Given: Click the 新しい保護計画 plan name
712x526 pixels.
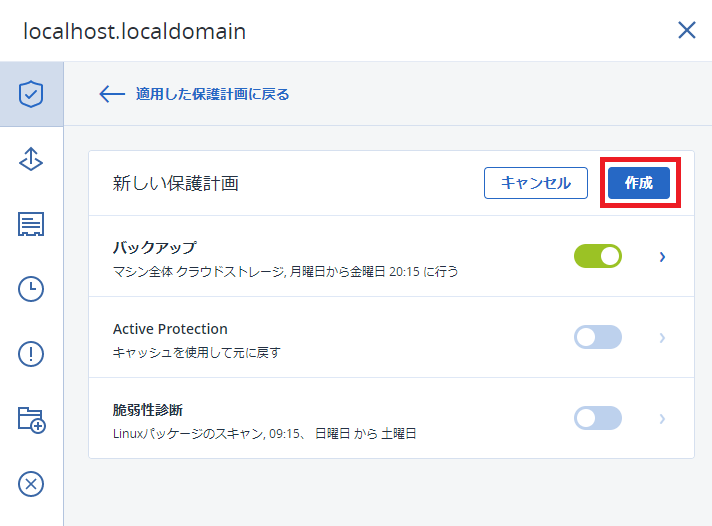Looking at the screenshot, I should [x=175, y=183].
